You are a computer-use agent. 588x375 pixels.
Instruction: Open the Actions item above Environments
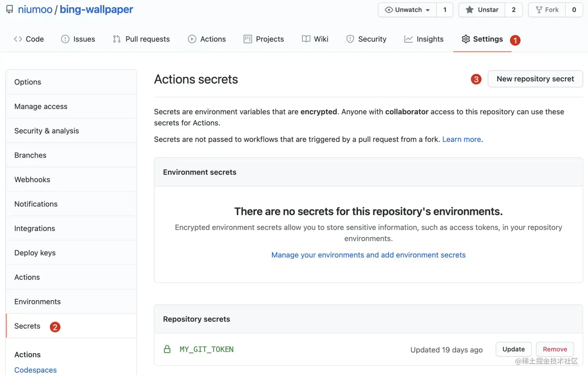pos(71,277)
